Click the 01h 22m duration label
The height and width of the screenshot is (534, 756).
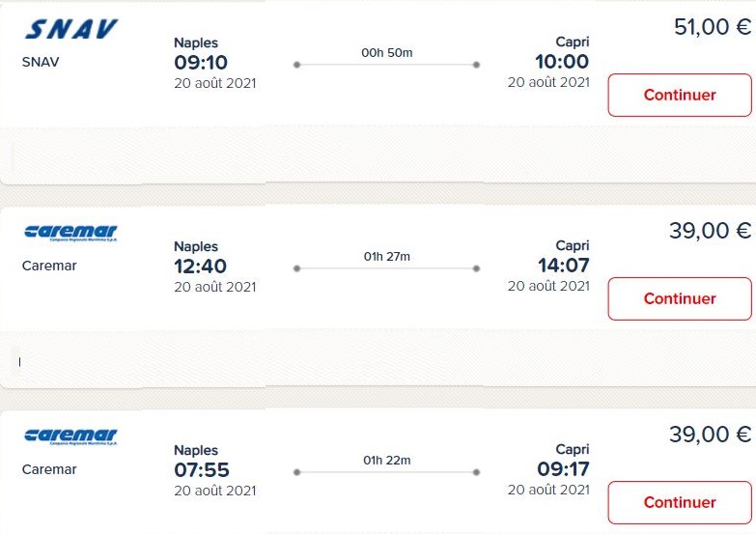coord(386,460)
